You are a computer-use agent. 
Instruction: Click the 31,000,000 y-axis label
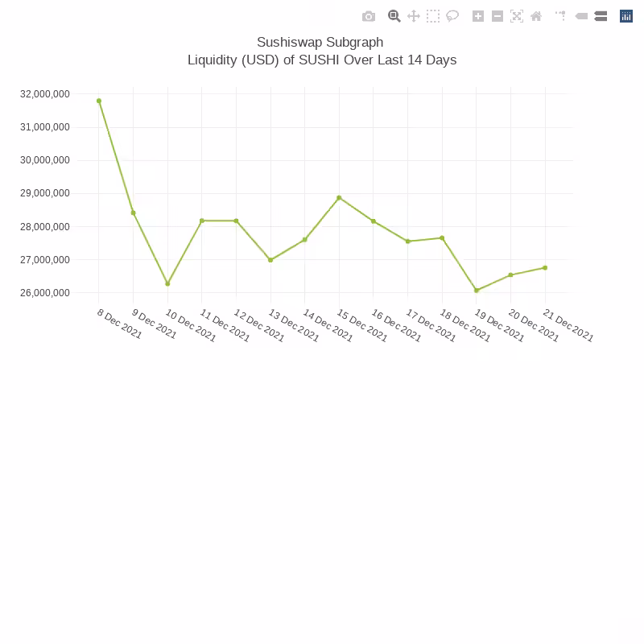click(45, 127)
